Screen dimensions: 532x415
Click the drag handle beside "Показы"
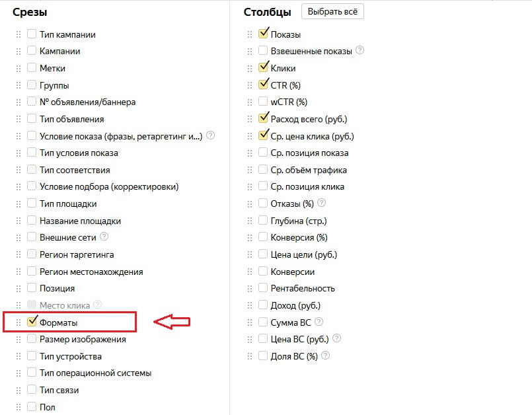(249, 34)
